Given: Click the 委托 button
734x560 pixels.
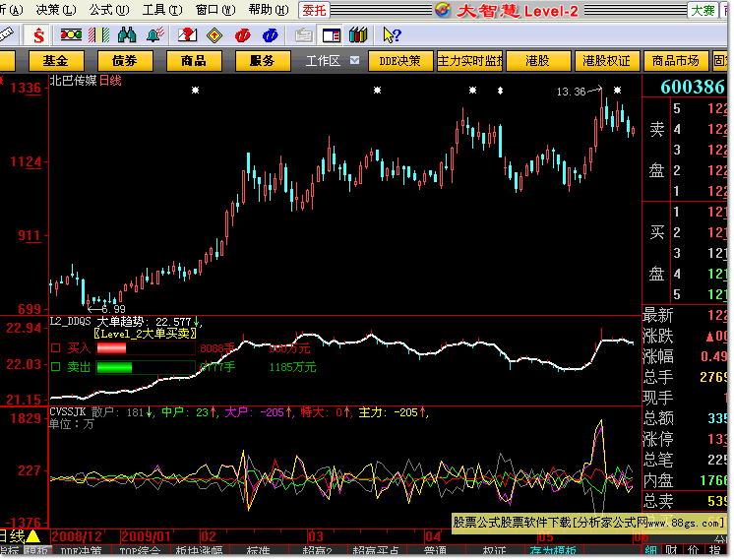Looking at the screenshot, I should tap(314, 10).
